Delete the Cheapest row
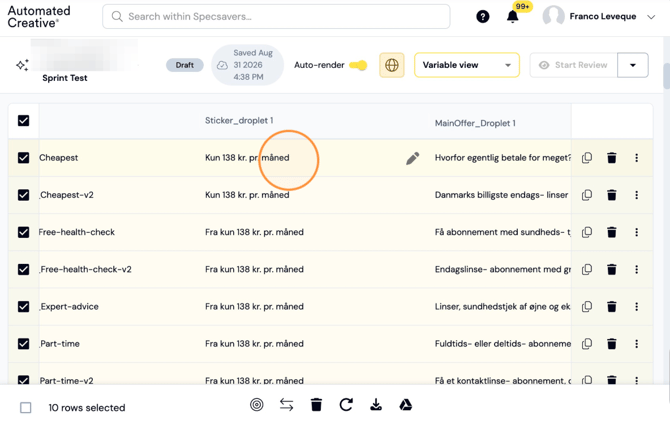Screen dimensions: 670x425 coord(611,158)
